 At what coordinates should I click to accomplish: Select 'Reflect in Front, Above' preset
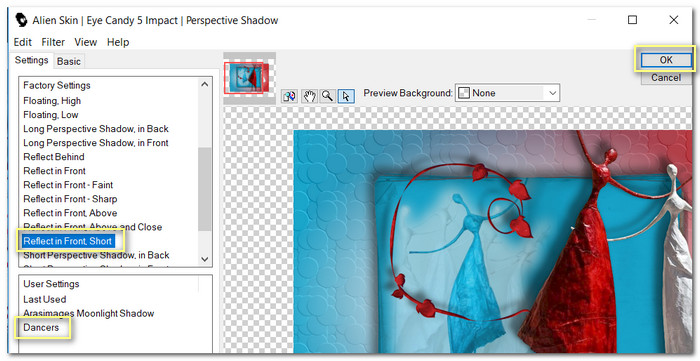tap(70, 213)
